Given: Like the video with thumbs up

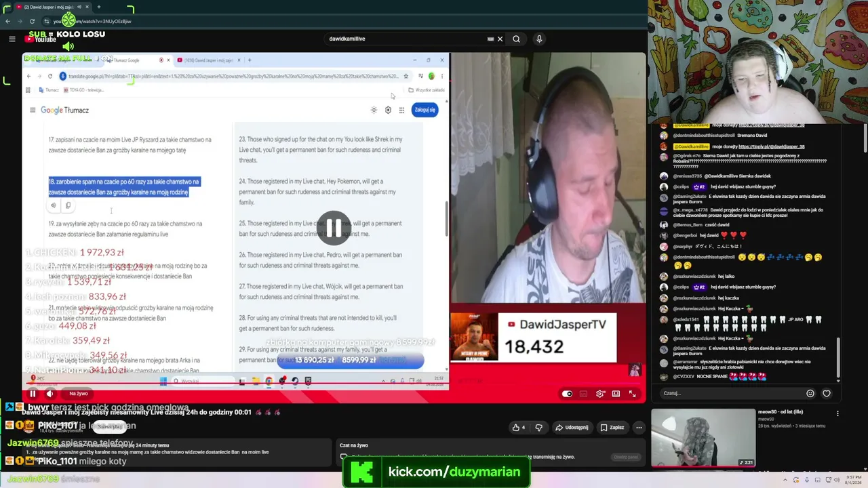Looking at the screenshot, I should click(x=519, y=428).
